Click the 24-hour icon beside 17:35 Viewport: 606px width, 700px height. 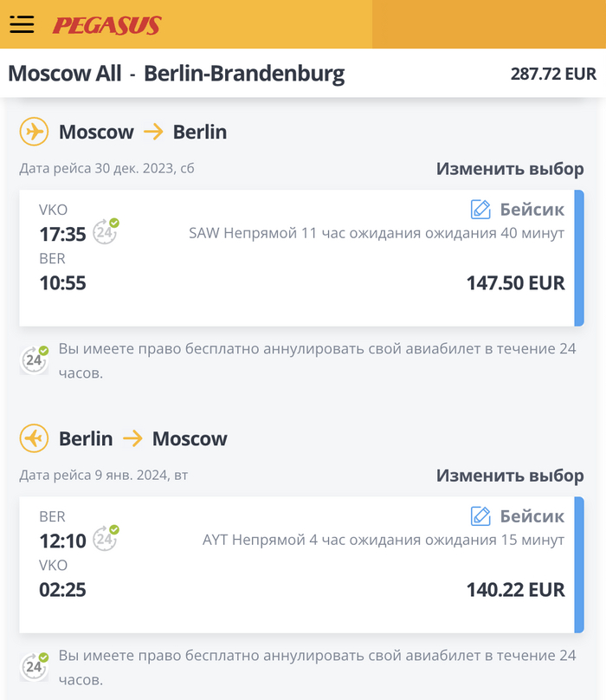(106, 231)
